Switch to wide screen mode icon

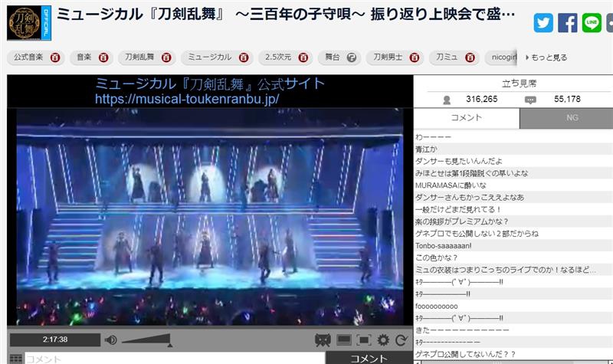(x=343, y=339)
